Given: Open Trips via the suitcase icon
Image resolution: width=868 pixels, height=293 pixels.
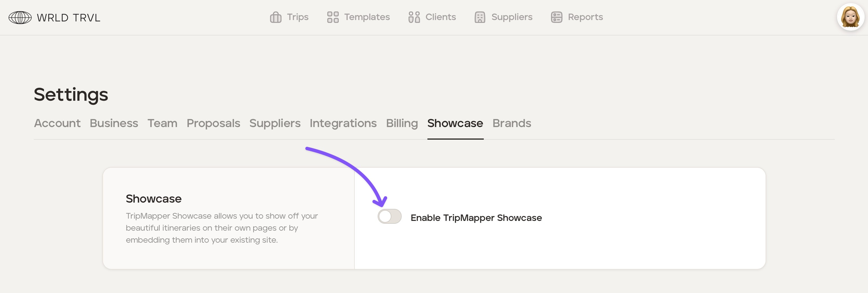Looking at the screenshot, I should pyautogui.click(x=275, y=17).
